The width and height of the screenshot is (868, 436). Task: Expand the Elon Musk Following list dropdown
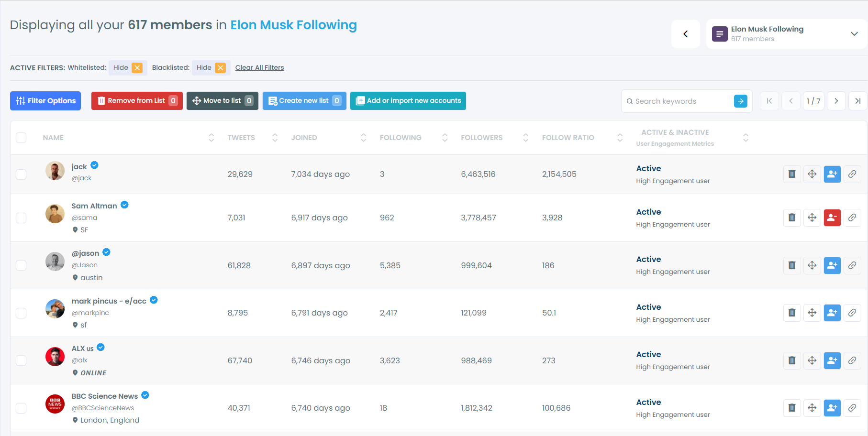(x=855, y=33)
